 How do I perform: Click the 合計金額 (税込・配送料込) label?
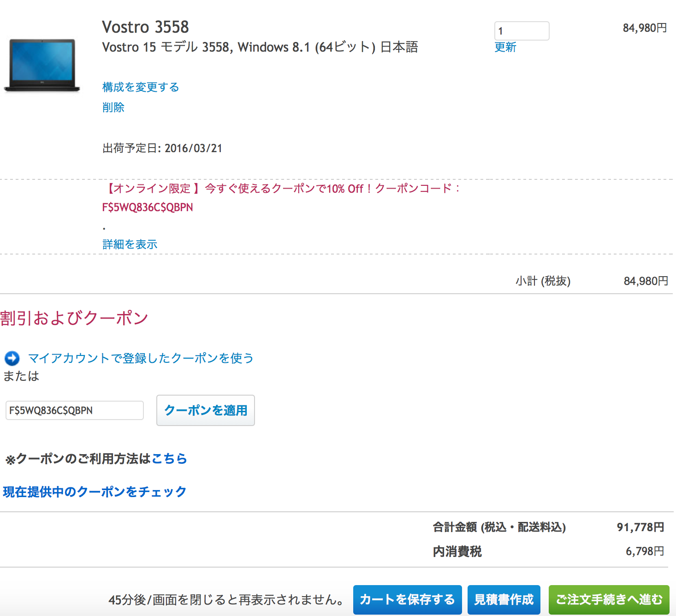(x=499, y=527)
